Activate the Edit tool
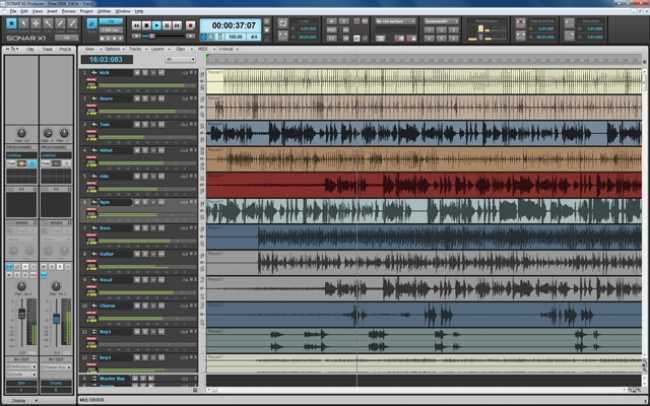The width and height of the screenshot is (650, 406). tap(48, 23)
